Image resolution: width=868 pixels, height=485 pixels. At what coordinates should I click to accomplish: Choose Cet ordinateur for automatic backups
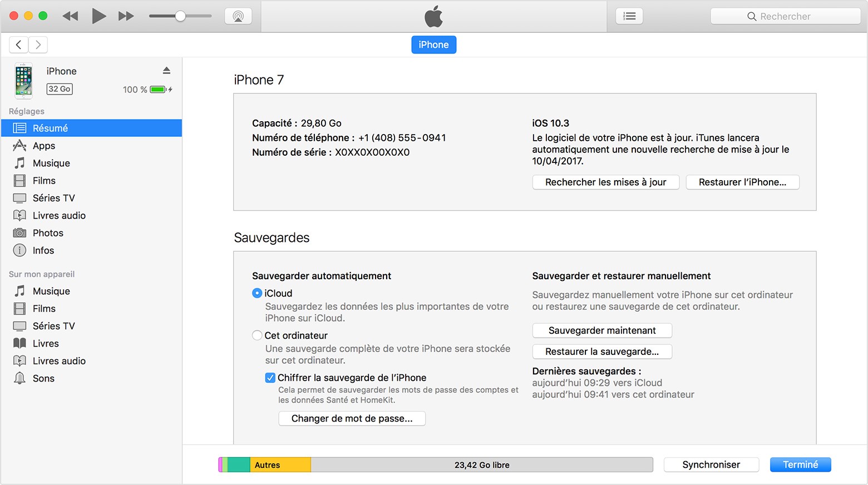[257, 335]
